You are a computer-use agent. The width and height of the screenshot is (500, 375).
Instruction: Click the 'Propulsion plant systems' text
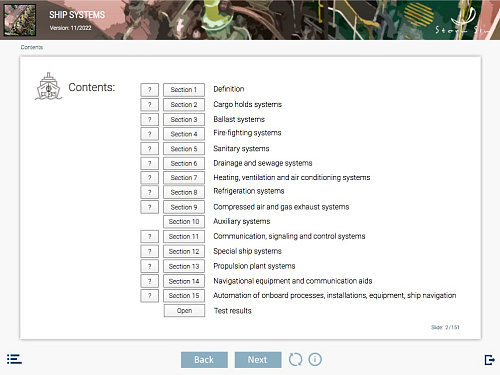coord(254,266)
